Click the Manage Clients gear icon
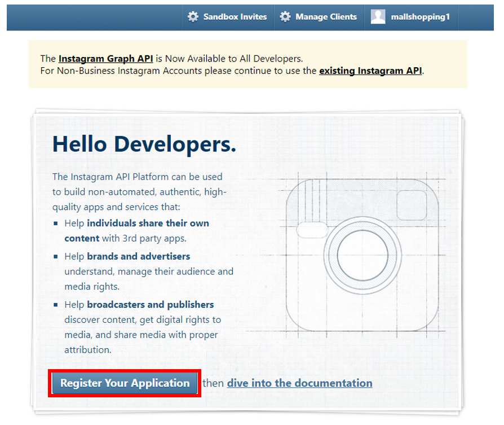Image resolution: width=504 pixels, height=425 pixels. click(285, 17)
